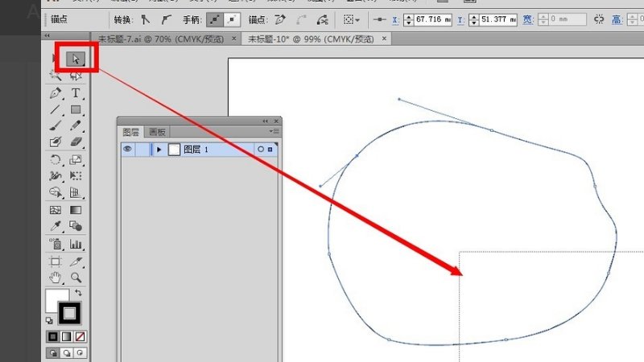Select the Paintbrush tool

[55, 125]
